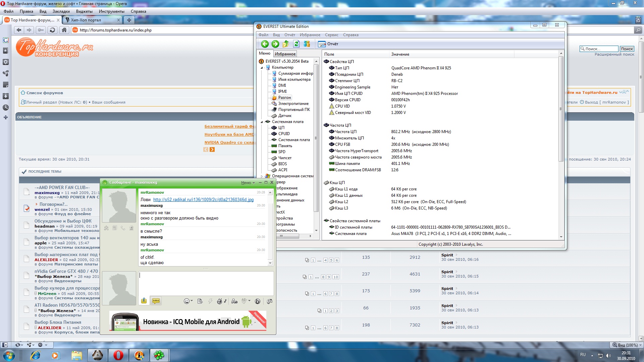The height and width of the screenshot is (362, 644).
Task: Add a panel to Opera sidebar
Action: 5,117
